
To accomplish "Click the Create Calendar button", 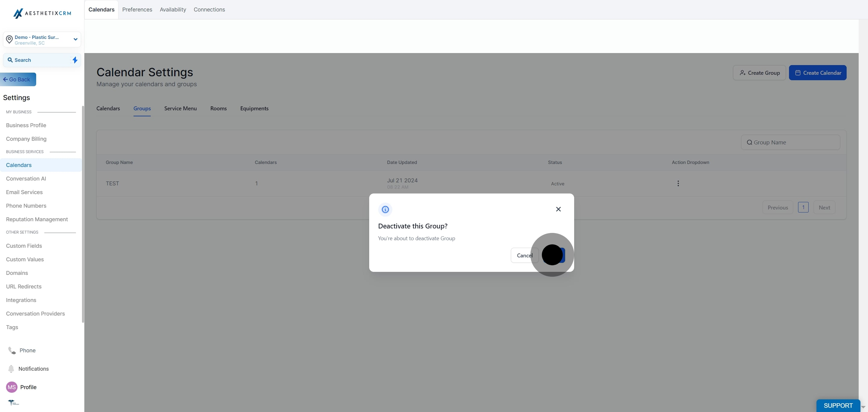I will 818,72.
